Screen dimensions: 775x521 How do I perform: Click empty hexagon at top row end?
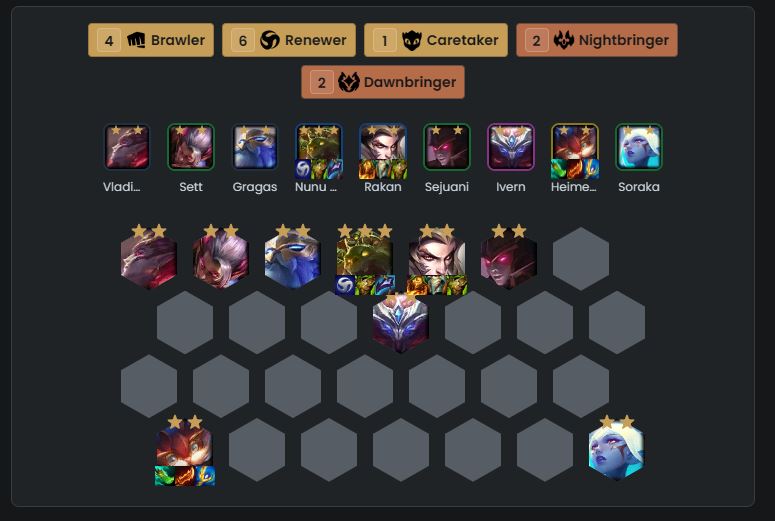point(581,259)
